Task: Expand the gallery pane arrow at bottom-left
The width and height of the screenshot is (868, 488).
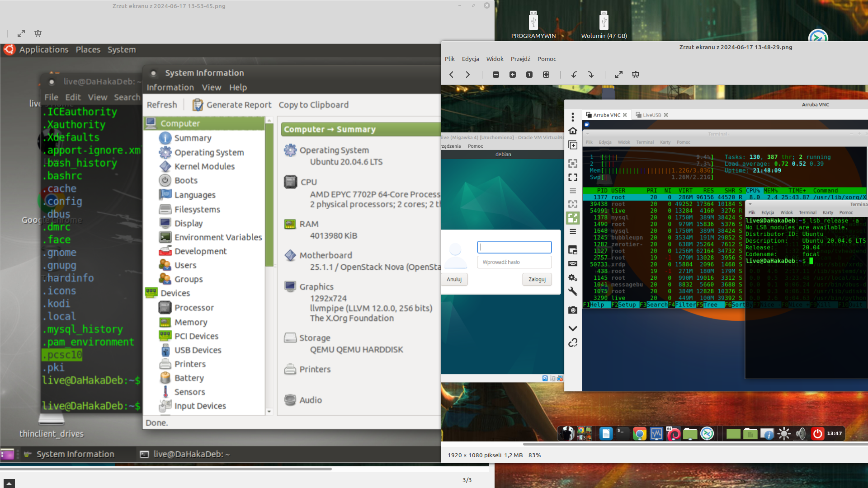Action: (9, 483)
